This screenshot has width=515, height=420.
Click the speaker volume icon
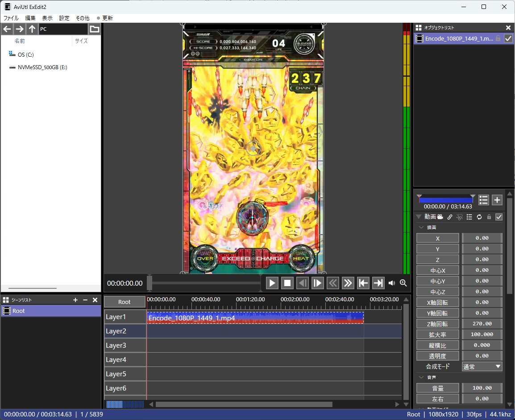tap(391, 283)
